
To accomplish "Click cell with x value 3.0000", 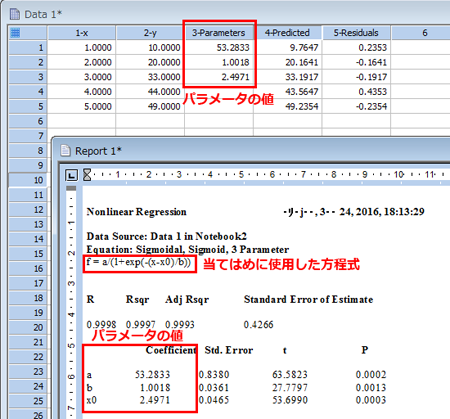I will [x=82, y=77].
